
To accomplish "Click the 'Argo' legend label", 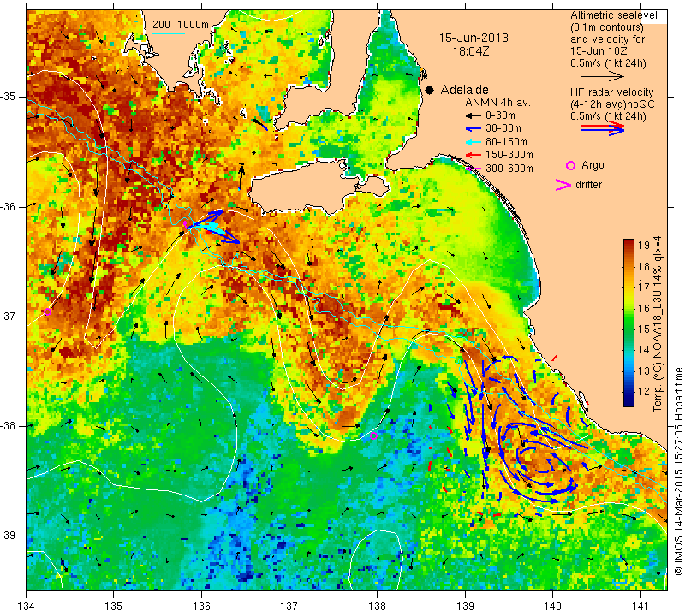I will pyautogui.click(x=593, y=165).
